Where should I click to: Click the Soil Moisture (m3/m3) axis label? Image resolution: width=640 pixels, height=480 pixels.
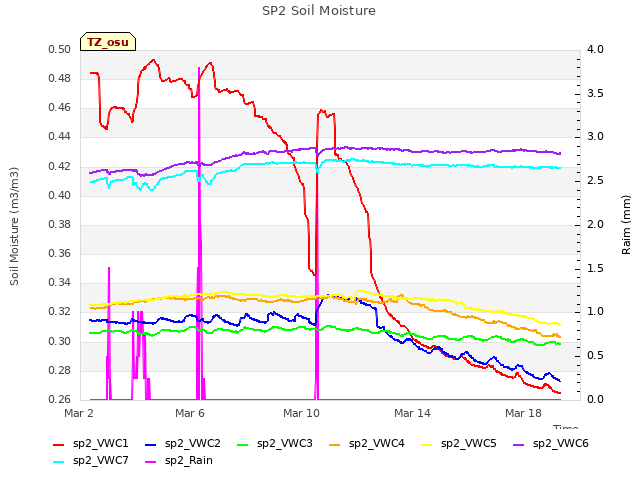(14, 226)
